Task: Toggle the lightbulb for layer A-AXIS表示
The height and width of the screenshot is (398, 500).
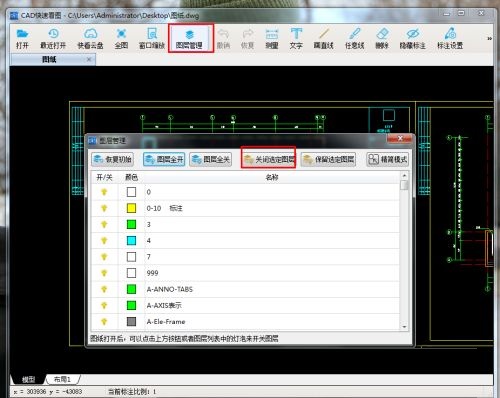Action: 104,305
